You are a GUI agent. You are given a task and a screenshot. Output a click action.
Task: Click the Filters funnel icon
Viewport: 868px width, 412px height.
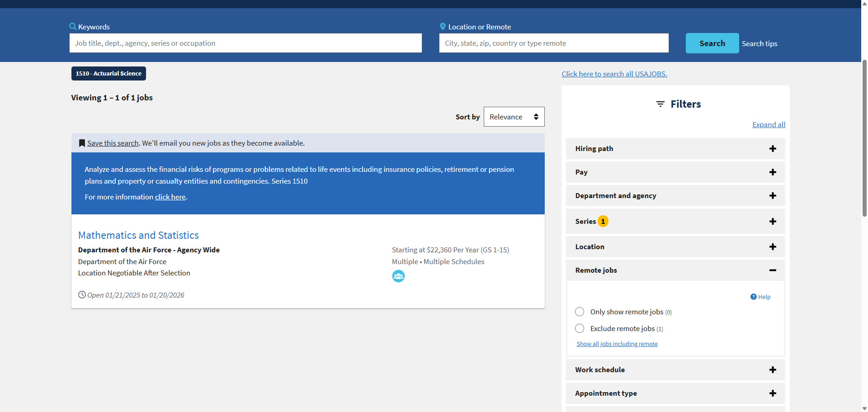pos(660,104)
